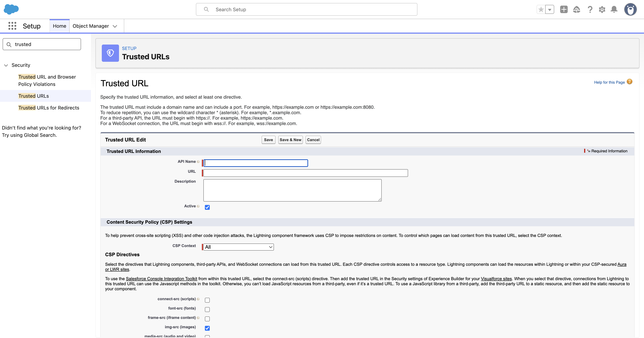Click the Help for this Page question icon
644x338 pixels.
point(630,82)
